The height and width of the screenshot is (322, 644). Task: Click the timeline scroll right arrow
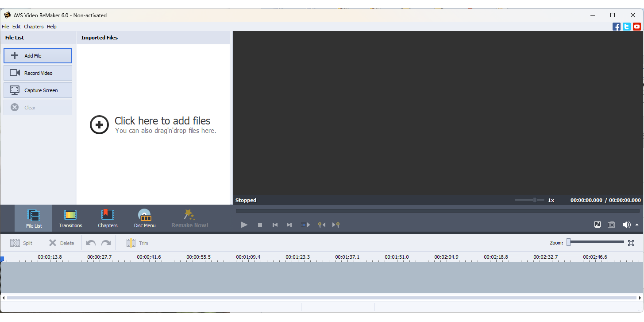640,298
